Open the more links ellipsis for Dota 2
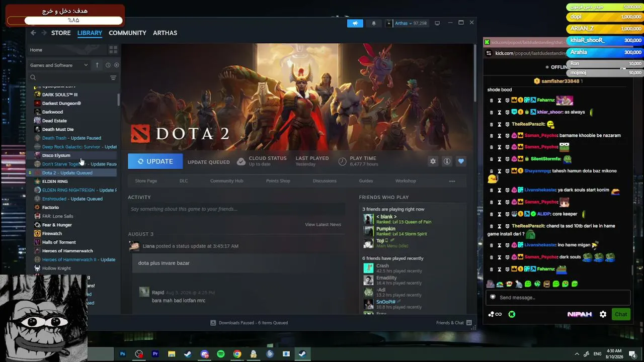 point(452,181)
